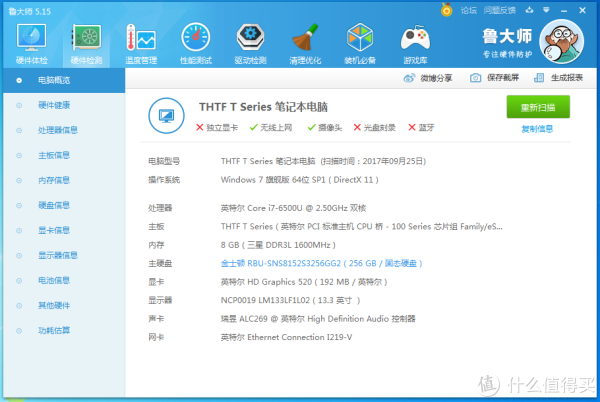Image resolution: width=600 pixels, height=402 pixels.
Task: Select 其他硬件 in sidebar
Action: pyautogui.click(x=64, y=305)
